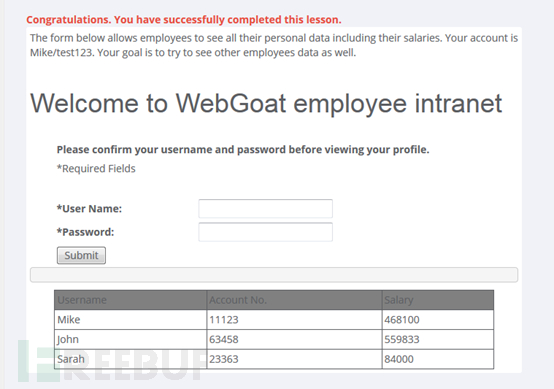Image resolution: width=554 pixels, height=389 pixels.
Task: Click the *Required Fields note
Action: [96, 169]
